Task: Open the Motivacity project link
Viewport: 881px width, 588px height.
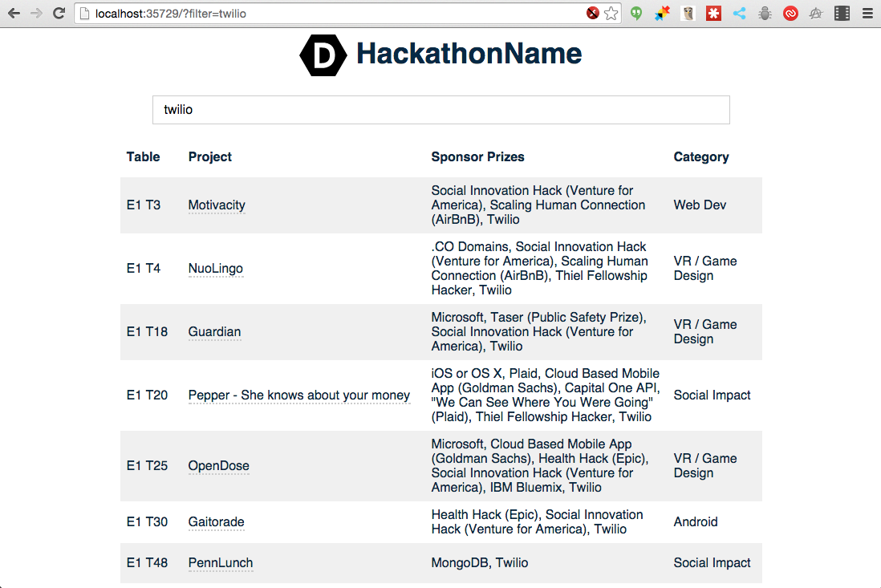Action: coord(217,205)
